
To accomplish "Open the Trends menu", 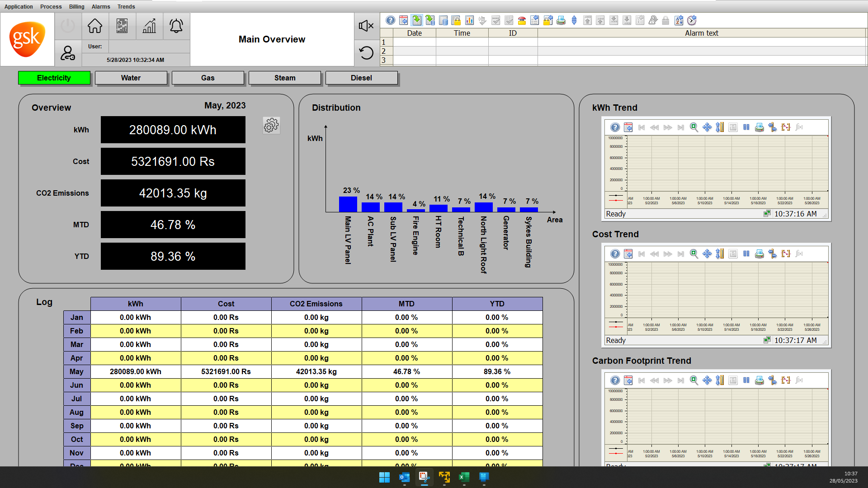I will (126, 7).
